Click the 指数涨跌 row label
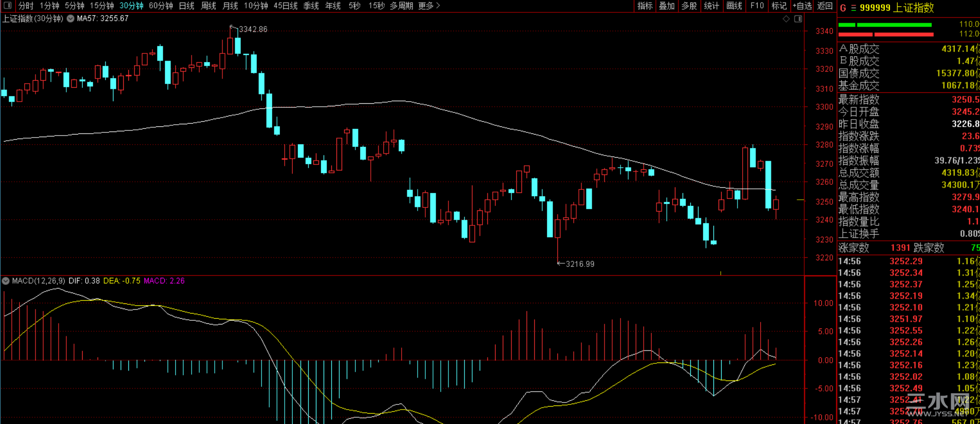 click(859, 136)
